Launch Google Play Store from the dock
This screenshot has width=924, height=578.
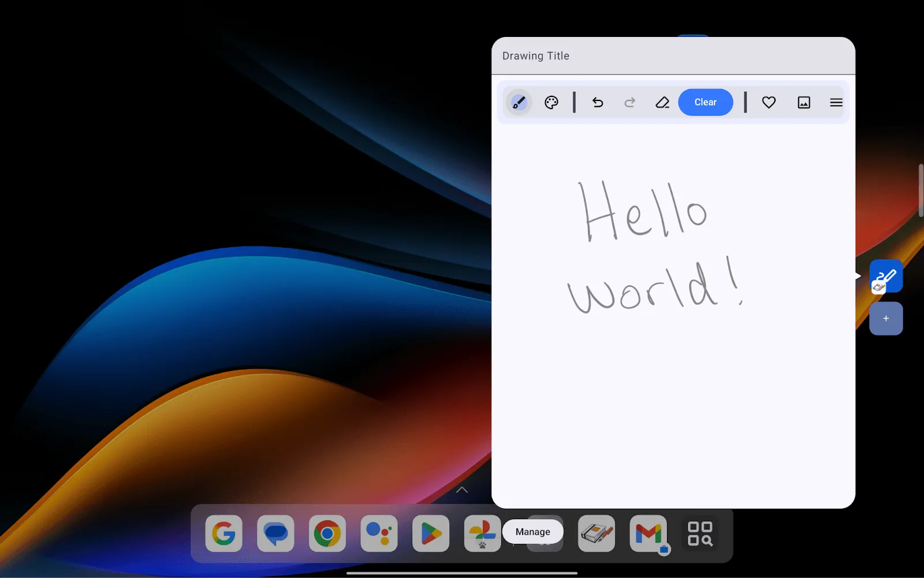(x=430, y=534)
